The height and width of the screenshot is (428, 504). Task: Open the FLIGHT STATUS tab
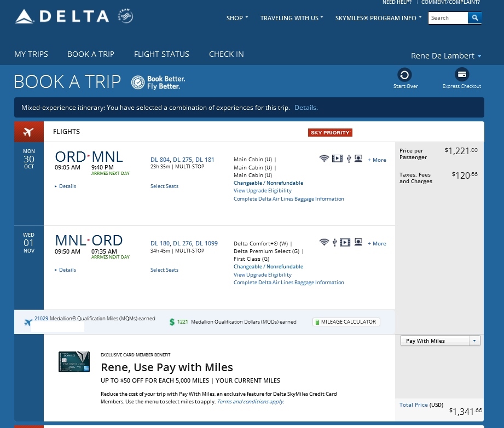pos(161,54)
